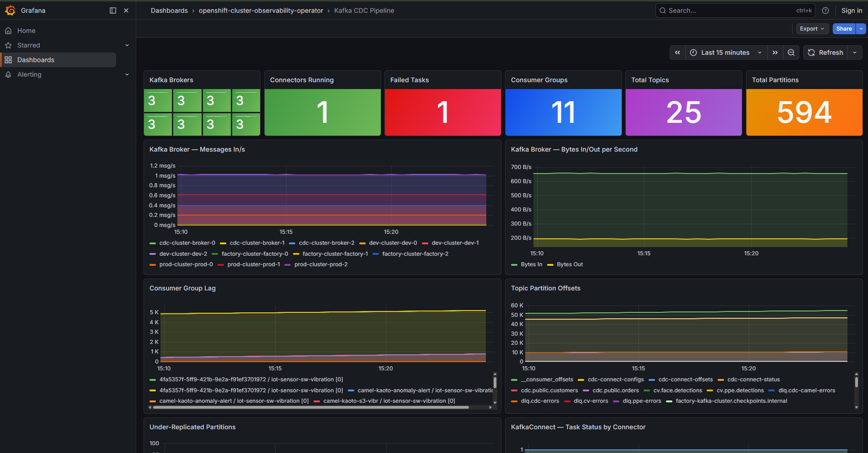Dock or undock the side menu
The image size is (868, 453).
click(113, 11)
